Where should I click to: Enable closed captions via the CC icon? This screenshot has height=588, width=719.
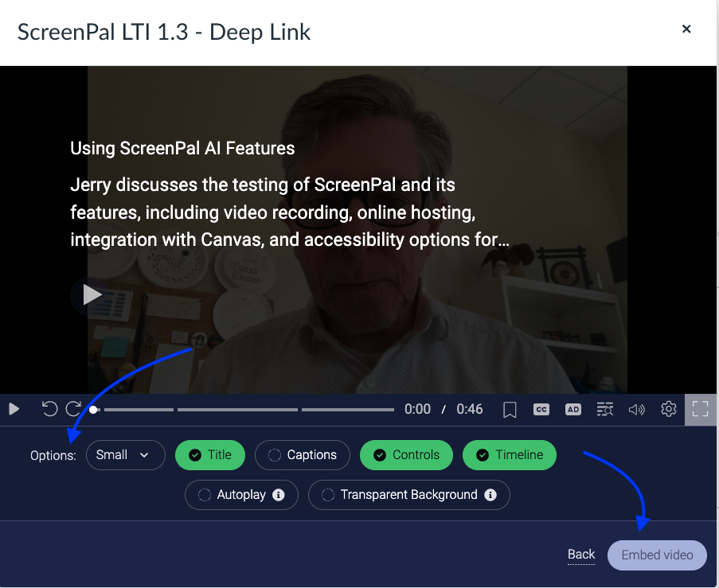(541, 409)
